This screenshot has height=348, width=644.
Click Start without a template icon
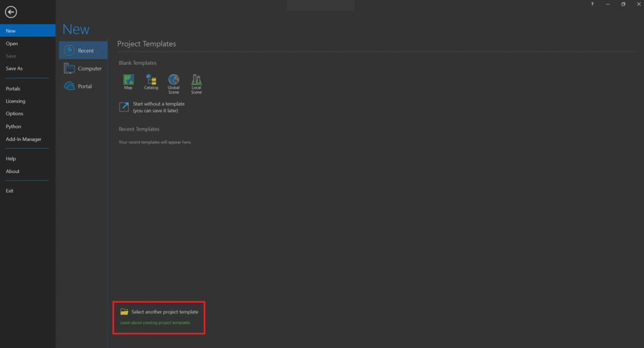tap(124, 106)
